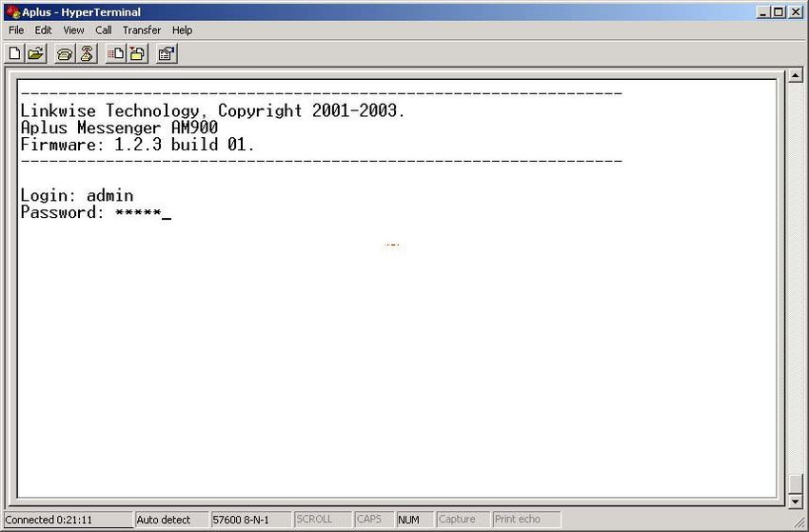Viewport: 809px width, 532px height.
Task: Click the Aplus Messenger AM900 line
Action: (119, 128)
